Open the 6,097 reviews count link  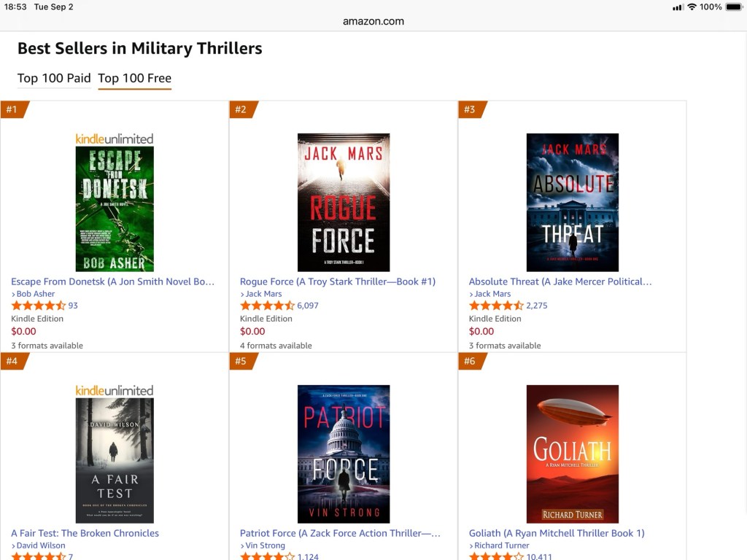[308, 306]
